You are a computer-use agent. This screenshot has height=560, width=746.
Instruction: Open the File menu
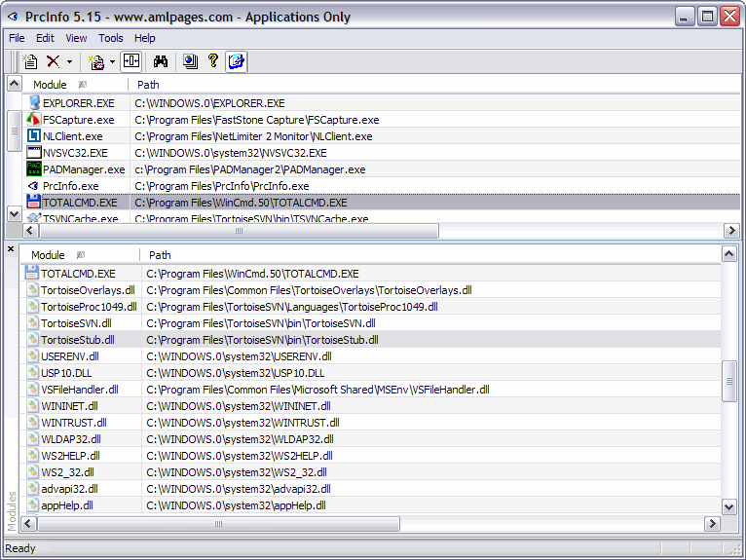(x=17, y=38)
